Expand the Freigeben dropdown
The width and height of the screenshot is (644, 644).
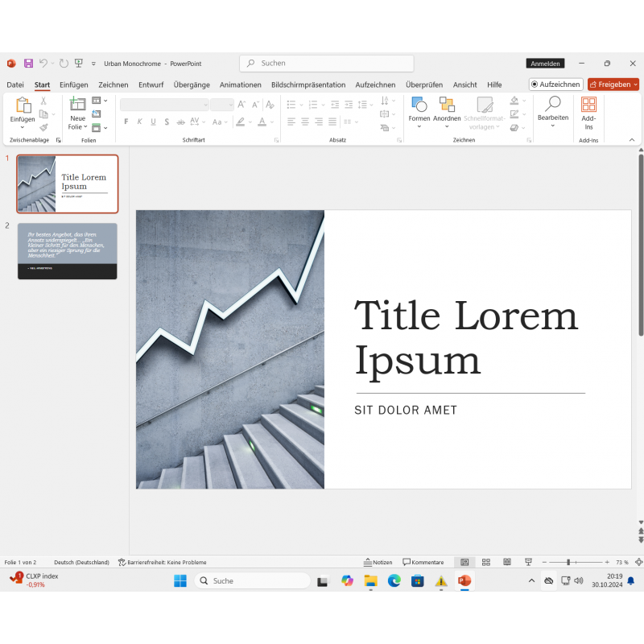636,85
